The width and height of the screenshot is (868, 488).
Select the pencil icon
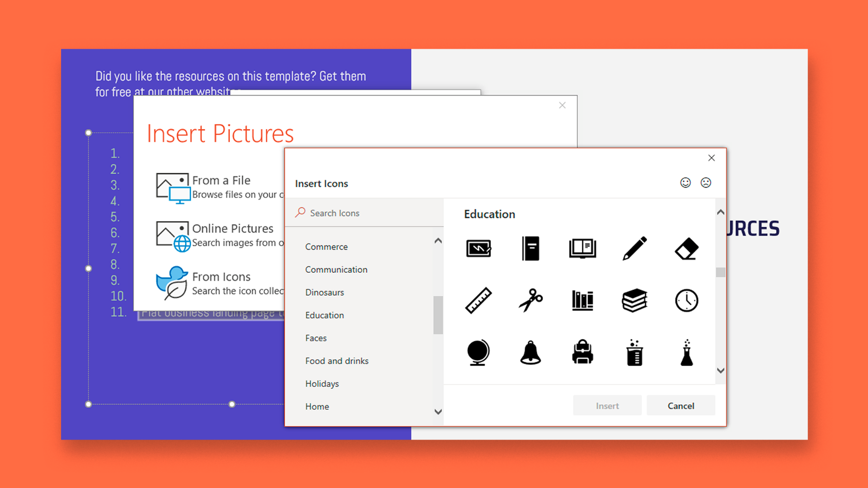634,248
